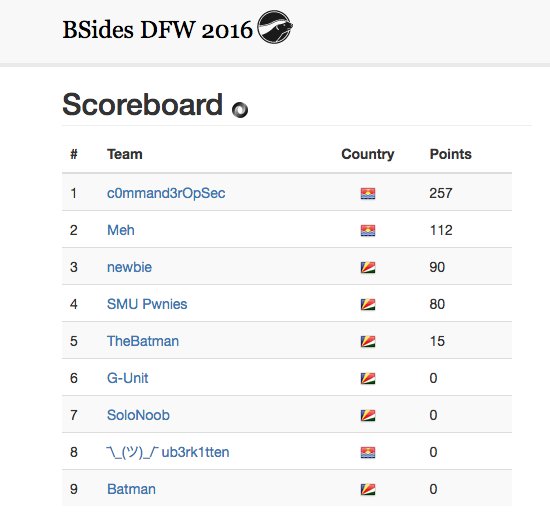Click the 112 points value
Screen dimensions: 550x524
pyautogui.click(x=441, y=230)
